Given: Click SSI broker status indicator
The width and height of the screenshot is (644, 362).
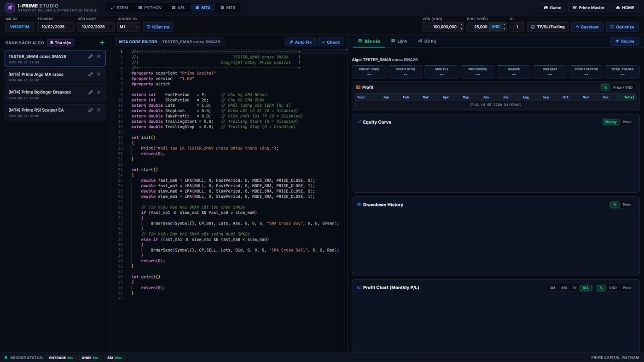Looking at the screenshot, I should [115, 357].
